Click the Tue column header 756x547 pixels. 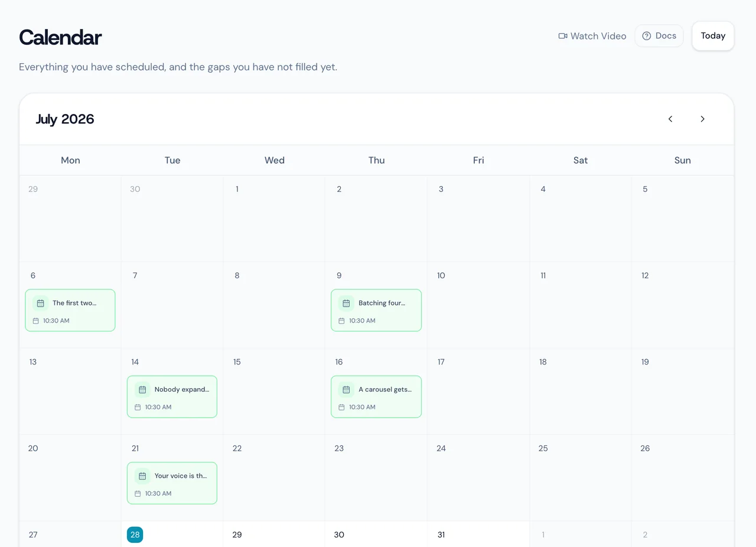[x=172, y=160]
